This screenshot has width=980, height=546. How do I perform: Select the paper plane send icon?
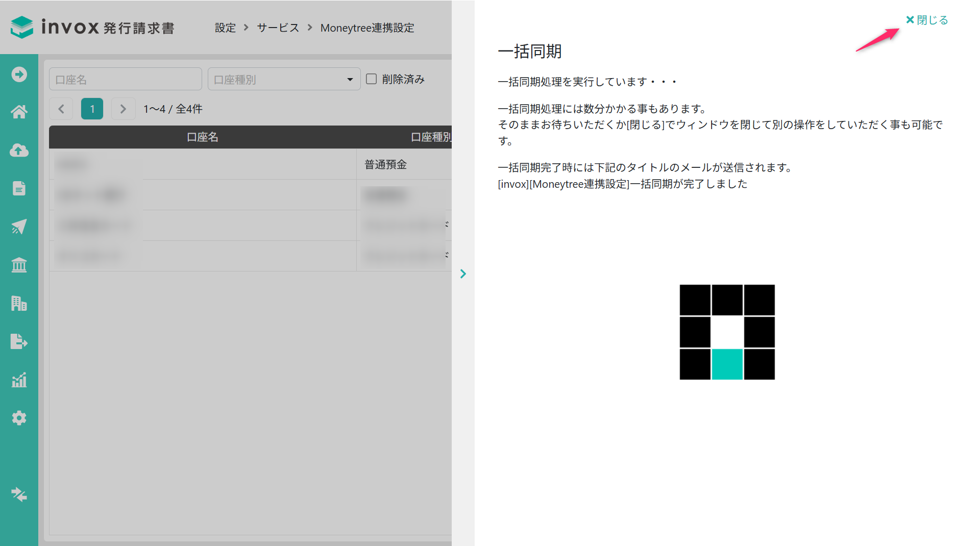point(19,227)
